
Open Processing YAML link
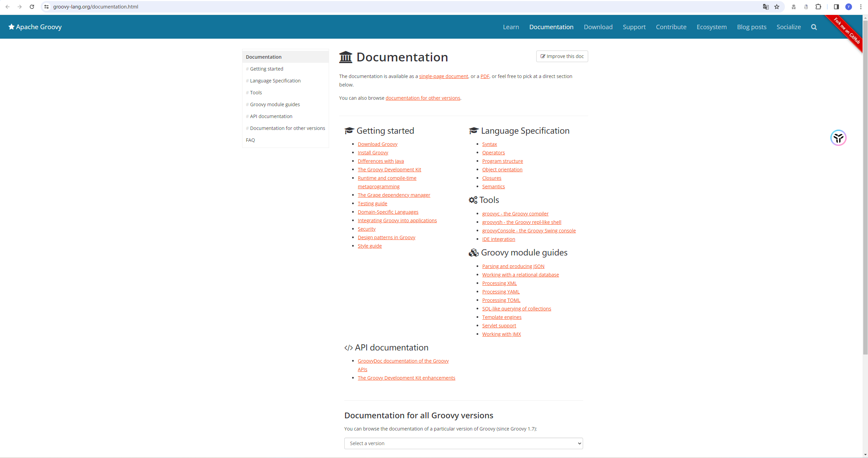coord(501,292)
